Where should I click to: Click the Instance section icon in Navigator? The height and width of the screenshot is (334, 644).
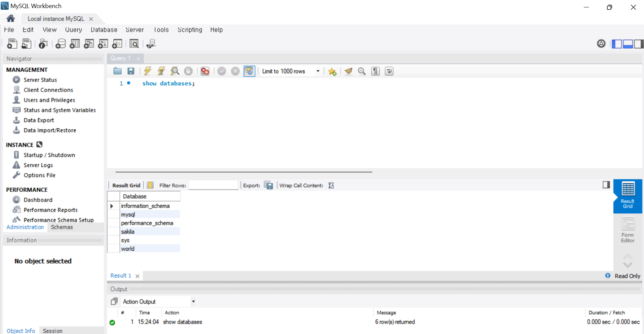39,144
